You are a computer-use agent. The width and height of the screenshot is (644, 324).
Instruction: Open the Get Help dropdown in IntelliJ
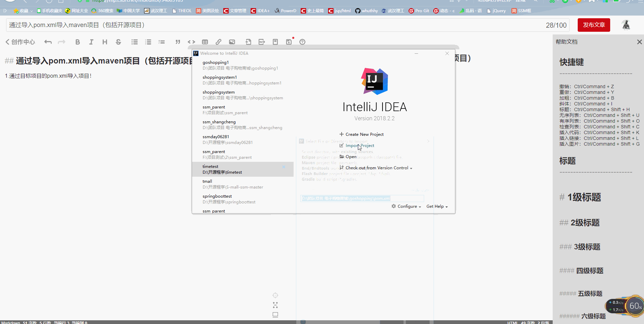437,206
